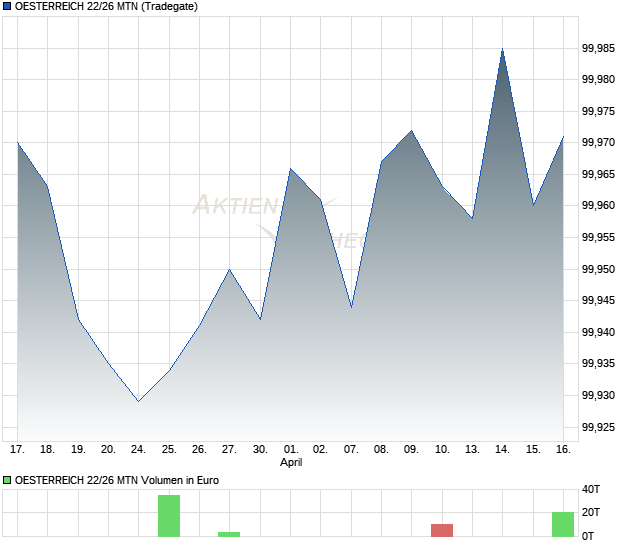Viewport: 620px width, 546px height.
Task: Click the chart line local peak at 27.
Action: [x=229, y=270]
